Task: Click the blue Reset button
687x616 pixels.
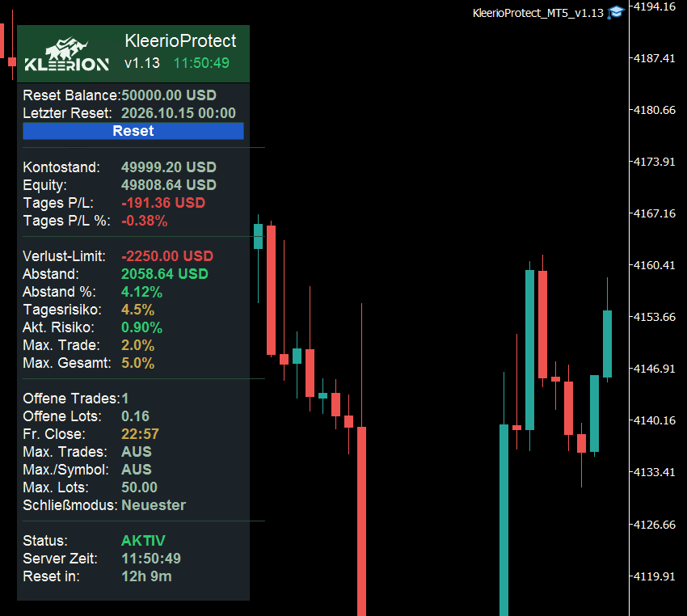Action: coord(133,131)
